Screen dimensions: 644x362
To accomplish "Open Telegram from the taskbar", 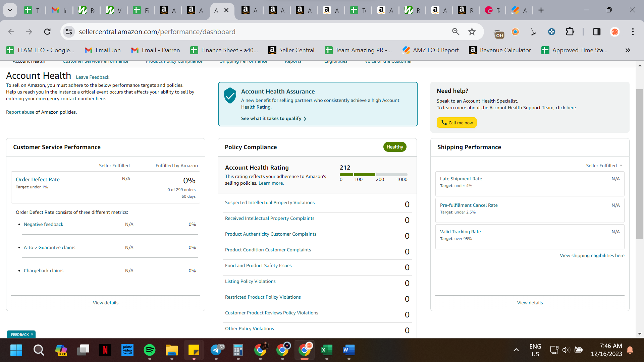I will pyautogui.click(x=217, y=350).
